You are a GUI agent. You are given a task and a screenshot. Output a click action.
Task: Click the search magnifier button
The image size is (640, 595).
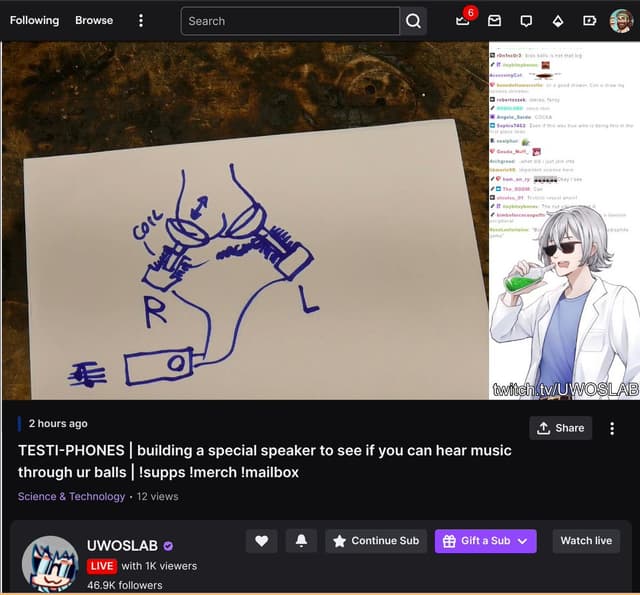click(413, 21)
